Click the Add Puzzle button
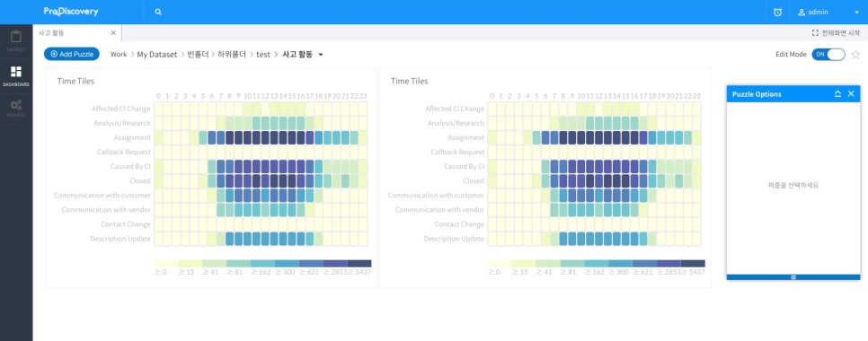Image resolution: width=868 pixels, height=341 pixels. click(x=72, y=54)
